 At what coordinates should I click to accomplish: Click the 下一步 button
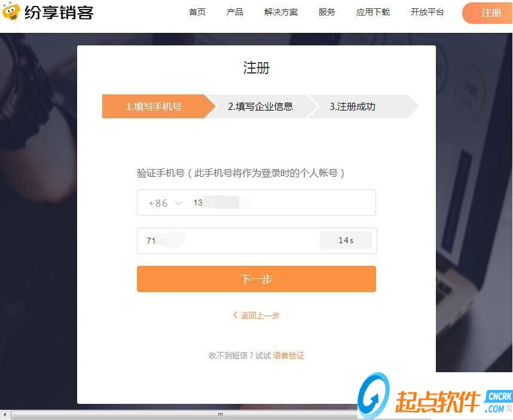256,279
